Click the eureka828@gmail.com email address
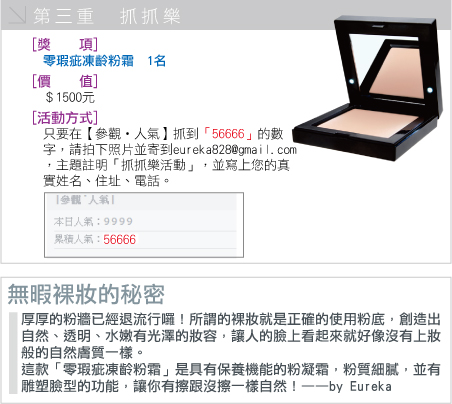The width and height of the screenshot is (452, 404). click(x=235, y=150)
